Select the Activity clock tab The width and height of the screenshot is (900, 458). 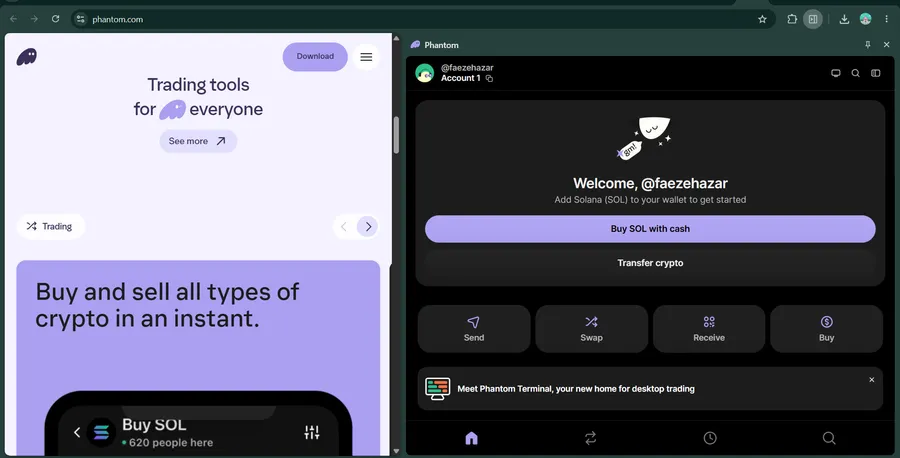tap(710, 438)
